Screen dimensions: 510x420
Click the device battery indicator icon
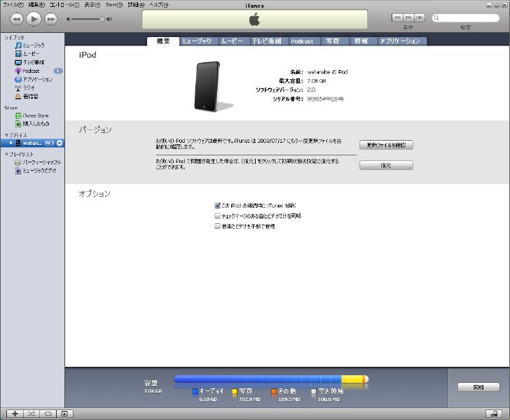(49, 143)
